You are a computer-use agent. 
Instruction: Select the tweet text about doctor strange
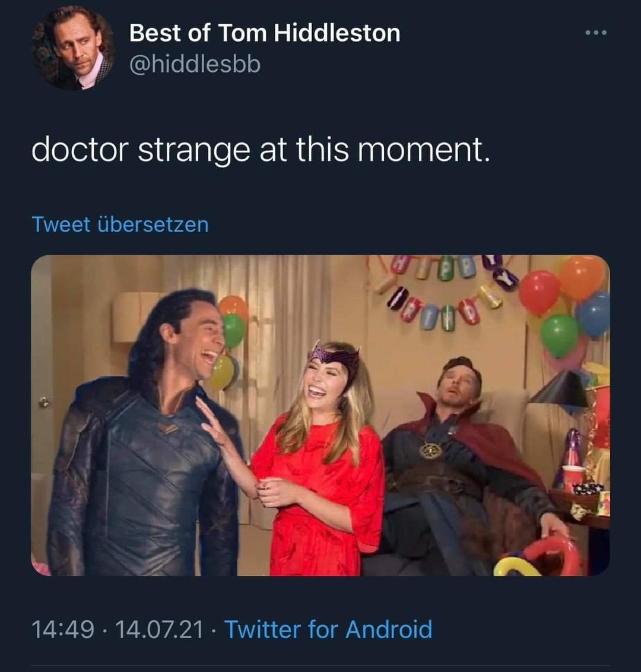click(x=261, y=149)
